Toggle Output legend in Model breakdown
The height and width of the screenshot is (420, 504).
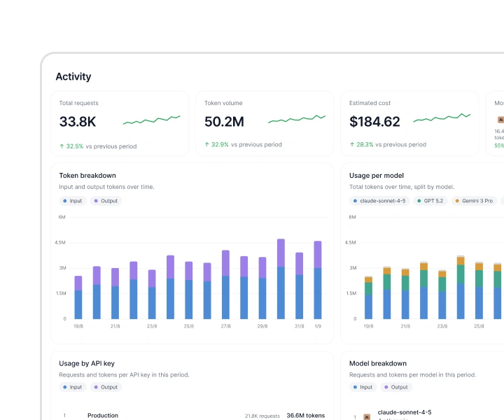coord(396,387)
